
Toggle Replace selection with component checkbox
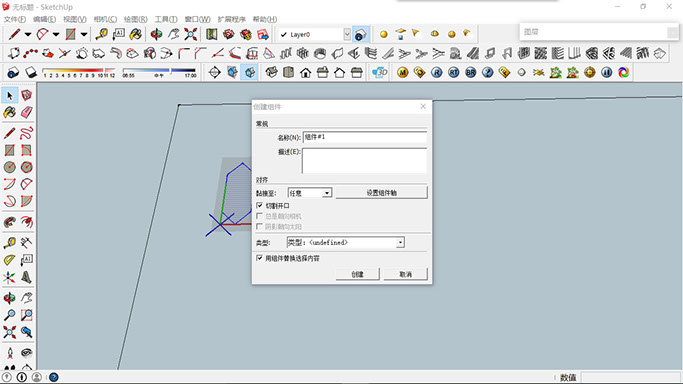260,258
